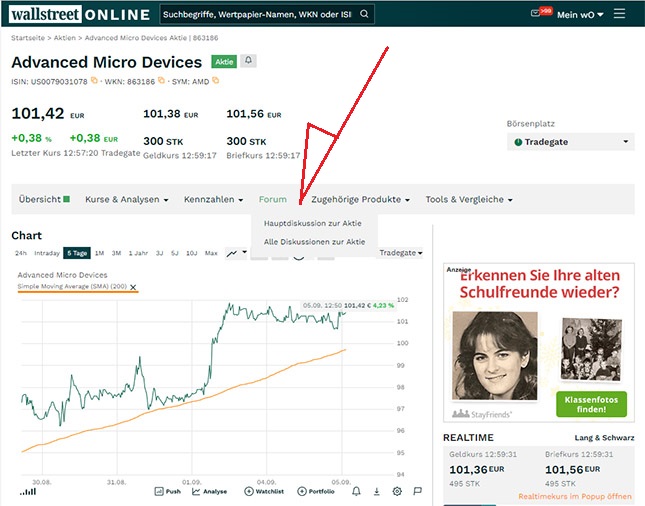Click the StayFriends portrait photo

click(495, 356)
